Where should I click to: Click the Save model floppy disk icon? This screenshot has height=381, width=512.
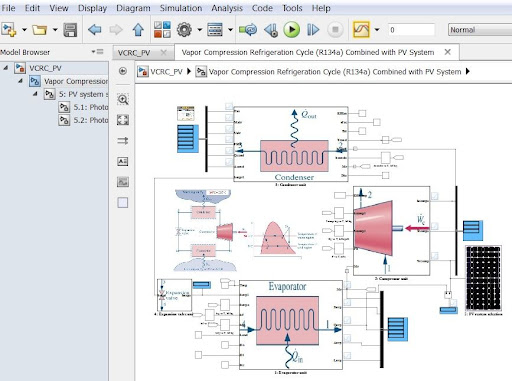(x=70, y=30)
